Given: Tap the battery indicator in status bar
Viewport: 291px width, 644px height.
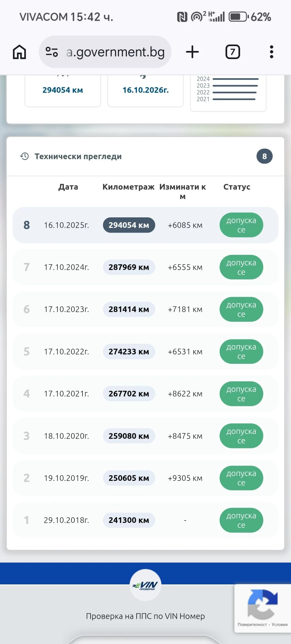Looking at the screenshot, I should [x=238, y=17].
